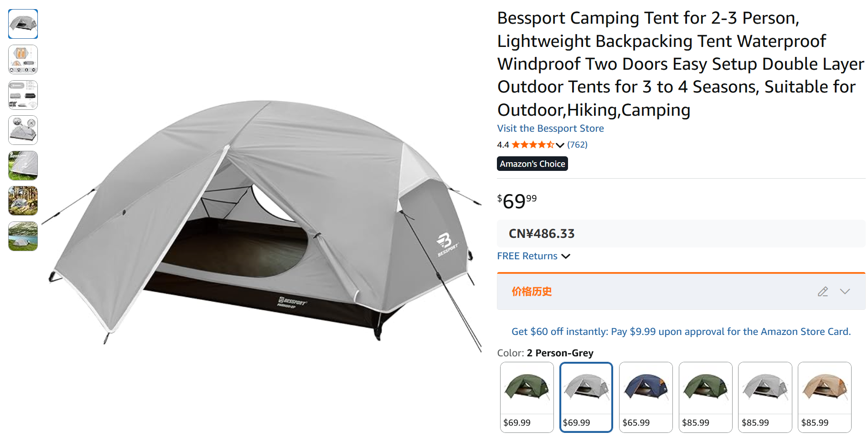Expand the 价格历史 panel chevron
868x437 pixels.
pos(845,292)
